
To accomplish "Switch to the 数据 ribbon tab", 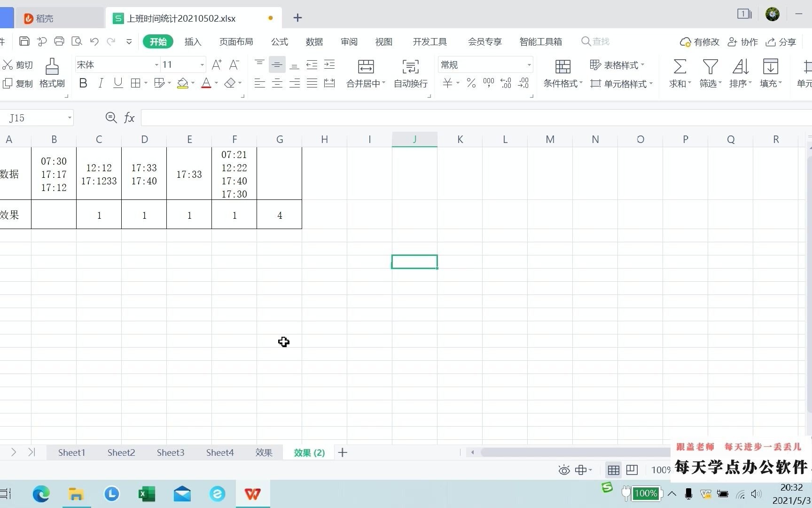I will (314, 41).
